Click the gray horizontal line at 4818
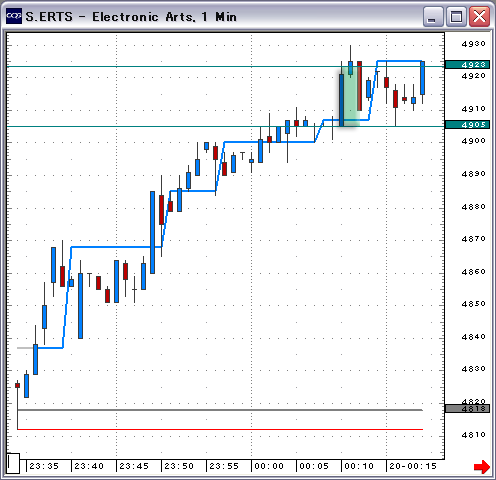The height and width of the screenshot is (480, 496). coord(220,410)
